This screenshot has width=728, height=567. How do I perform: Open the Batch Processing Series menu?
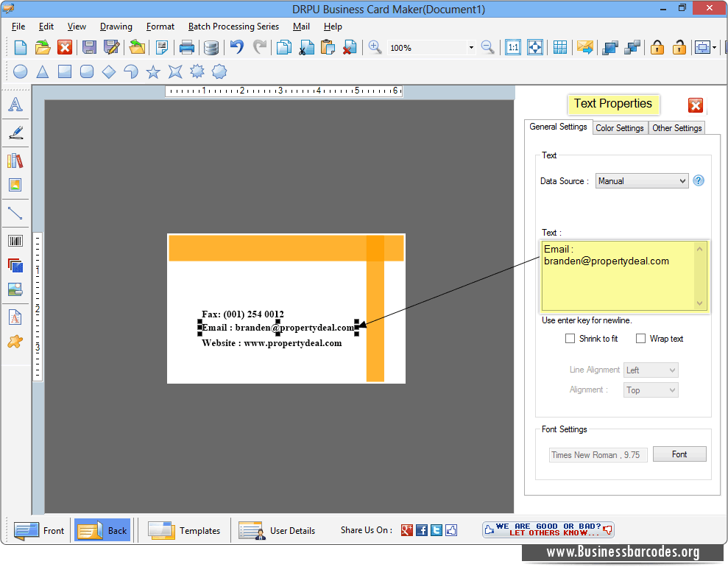[x=233, y=27]
